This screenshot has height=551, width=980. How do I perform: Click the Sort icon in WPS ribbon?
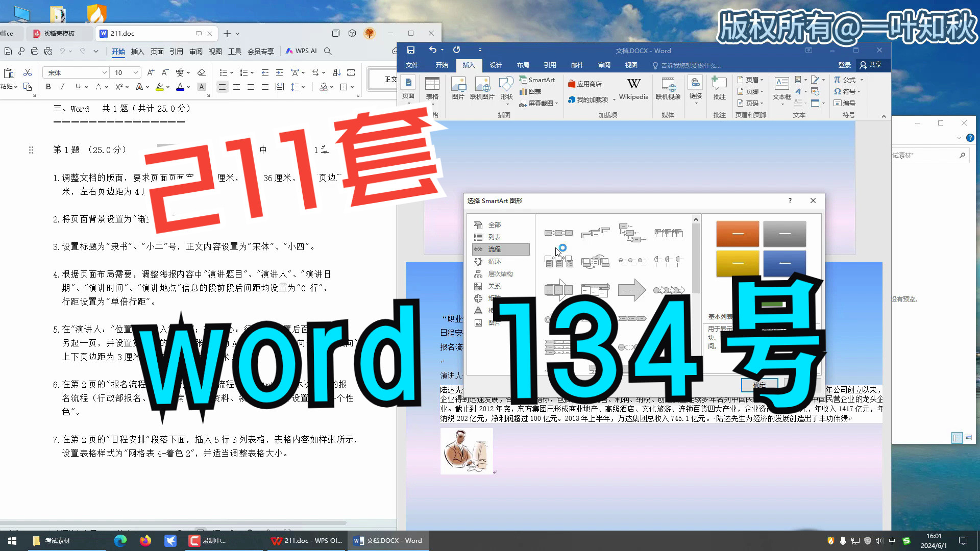[x=336, y=72]
